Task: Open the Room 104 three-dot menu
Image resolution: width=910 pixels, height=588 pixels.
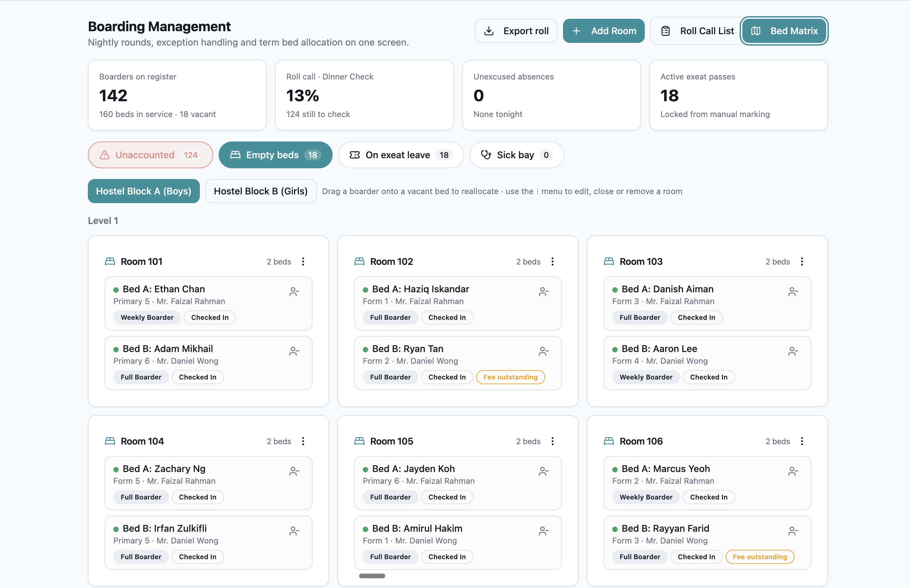Action: pos(303,442)
